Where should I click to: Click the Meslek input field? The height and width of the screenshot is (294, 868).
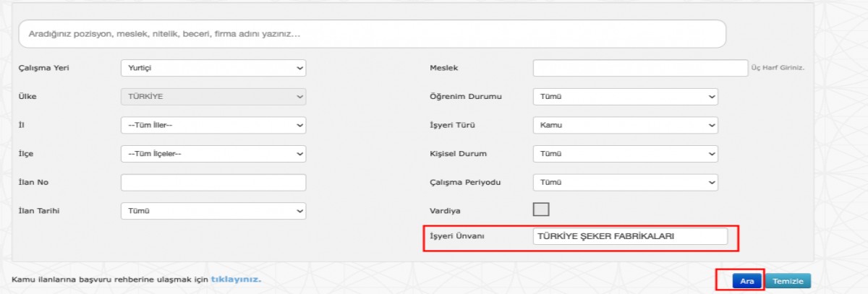click(639, 68)
